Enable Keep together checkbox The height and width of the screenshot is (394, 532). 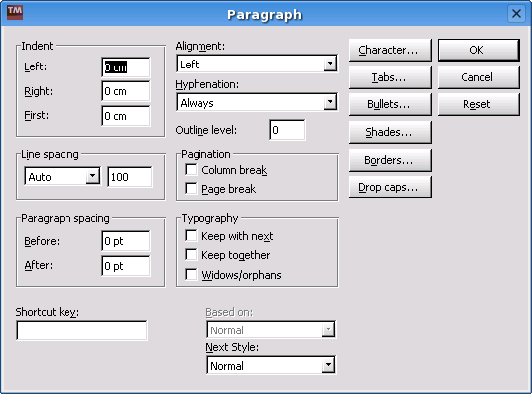click(x=191, y=254)
